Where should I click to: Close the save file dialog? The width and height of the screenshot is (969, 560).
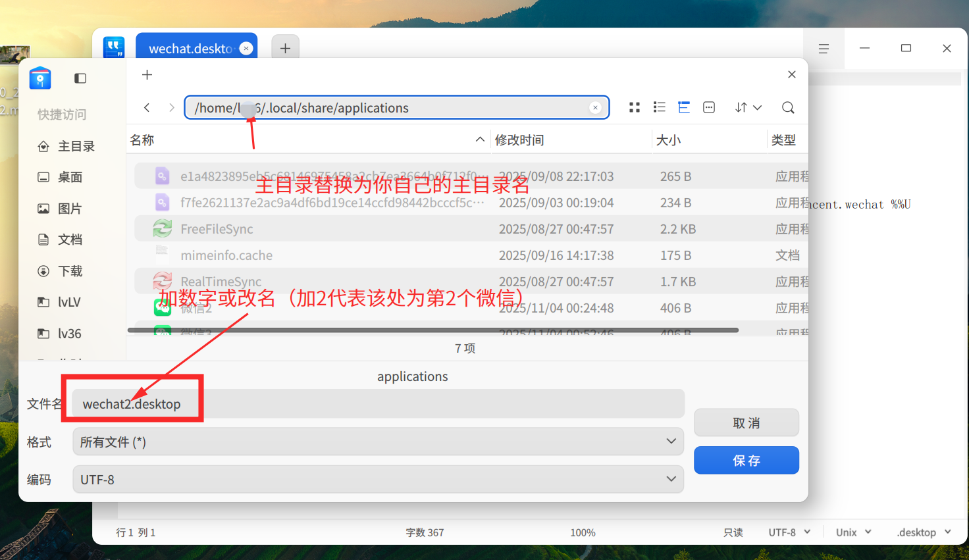pos(792,74)
